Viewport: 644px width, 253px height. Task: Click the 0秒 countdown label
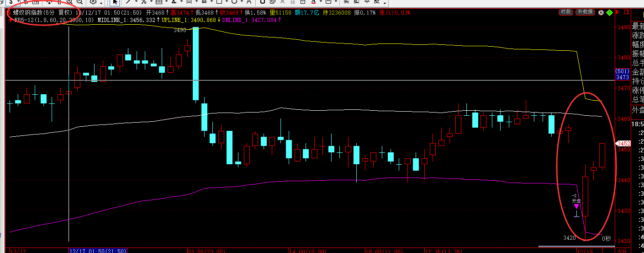coord(606,238)
